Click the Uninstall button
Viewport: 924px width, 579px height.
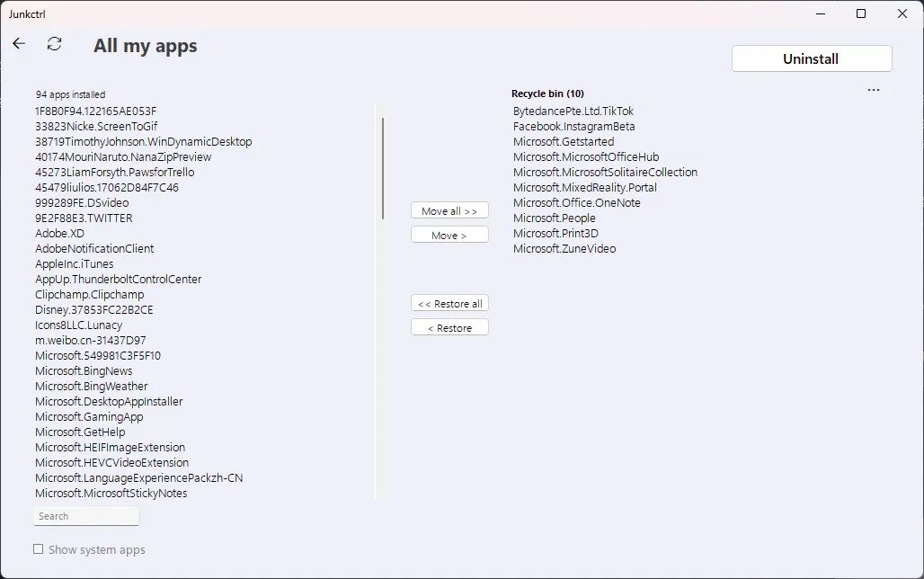812,59
